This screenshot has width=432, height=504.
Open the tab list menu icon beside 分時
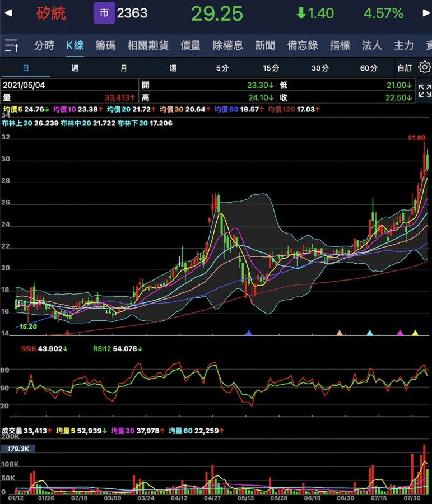pyautogui.click(x=12, y=45)
